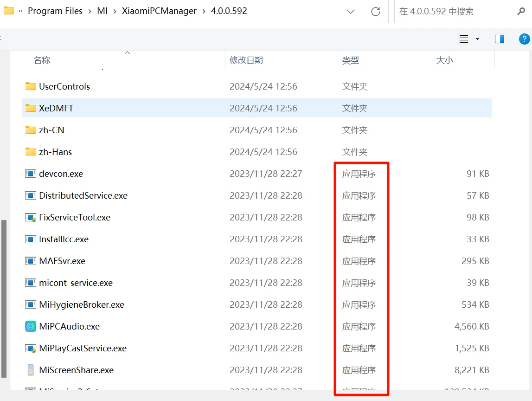This screenshot has width=532, height=401.
Task: Click the MiHygieneBroker.exe file icon
Action: coord(31,304)
